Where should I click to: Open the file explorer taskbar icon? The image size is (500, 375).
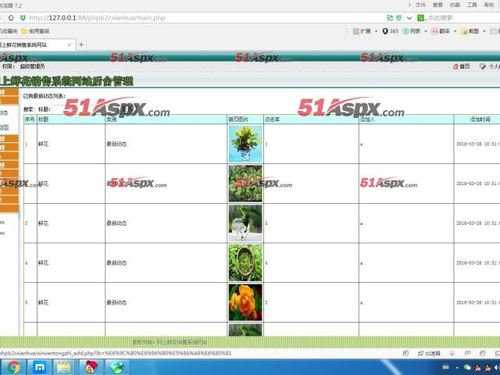point(63,367)
